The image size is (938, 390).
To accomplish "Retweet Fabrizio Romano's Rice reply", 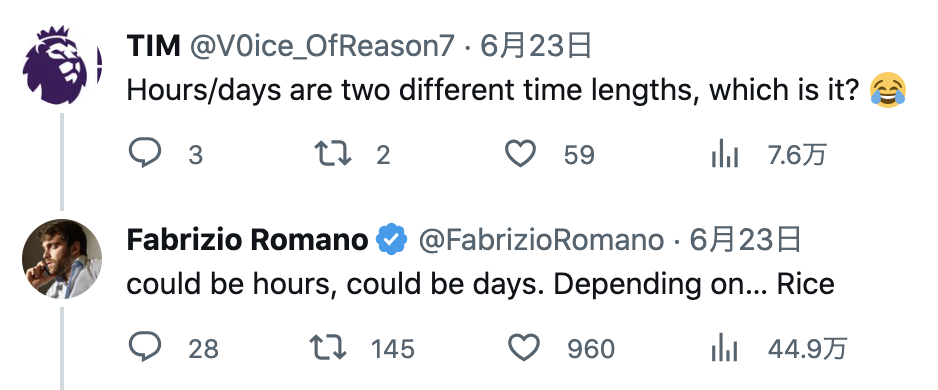I will point(328,347).
